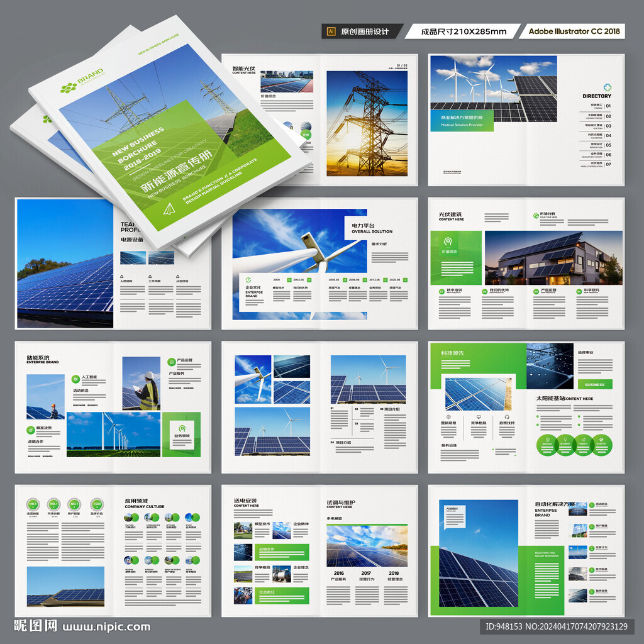The width and height of the screenshot is (644, 644).
Task: Click the green recycle icon above 企业文化
Action: 248,280
